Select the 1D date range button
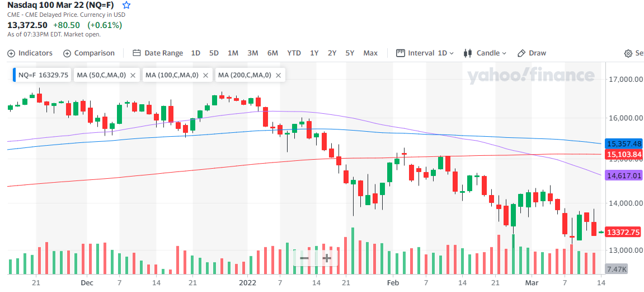 (196, 53)
